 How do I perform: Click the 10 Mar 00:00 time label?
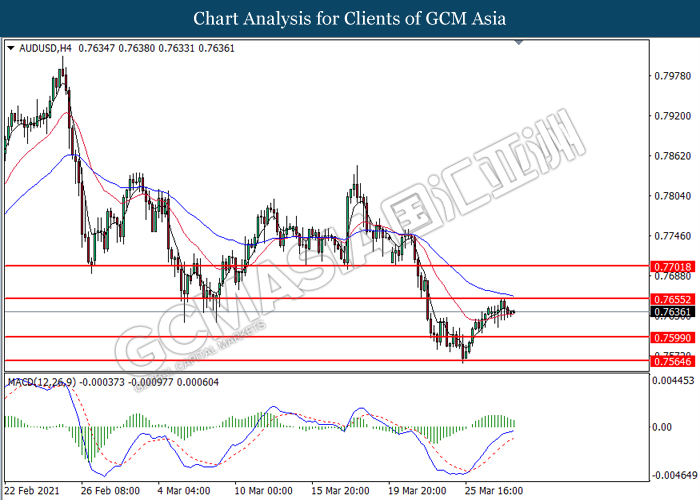coord(263,491)
